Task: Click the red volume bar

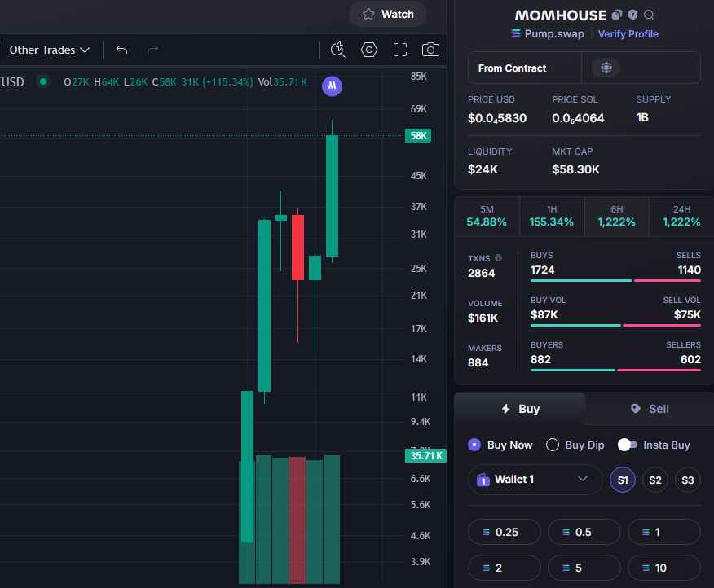Action: [297, 520]
